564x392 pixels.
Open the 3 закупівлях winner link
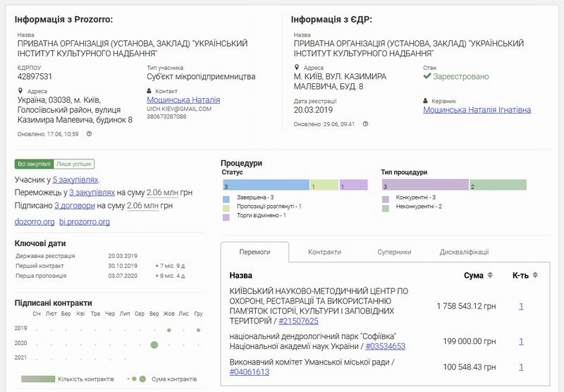[92, 192]
